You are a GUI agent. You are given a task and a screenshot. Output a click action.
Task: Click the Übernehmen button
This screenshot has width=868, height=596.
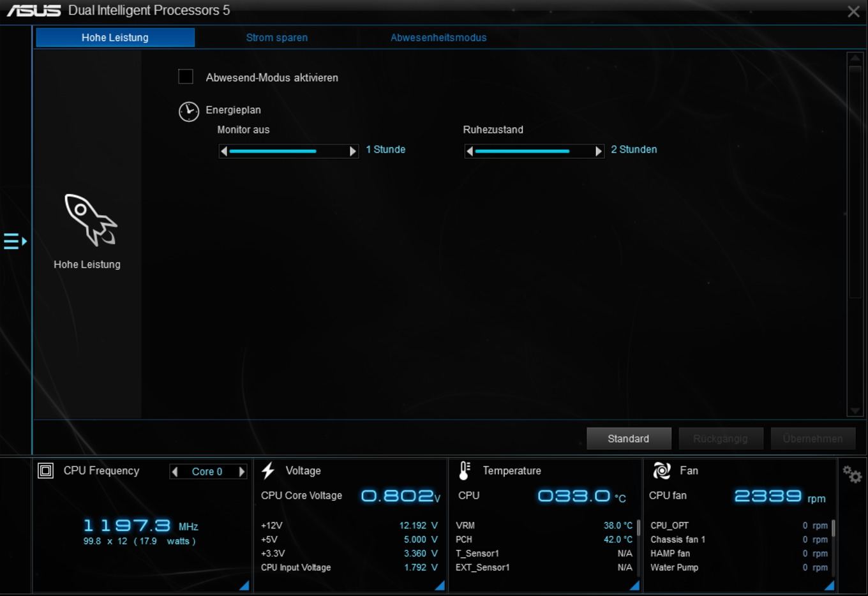point(812,438)
